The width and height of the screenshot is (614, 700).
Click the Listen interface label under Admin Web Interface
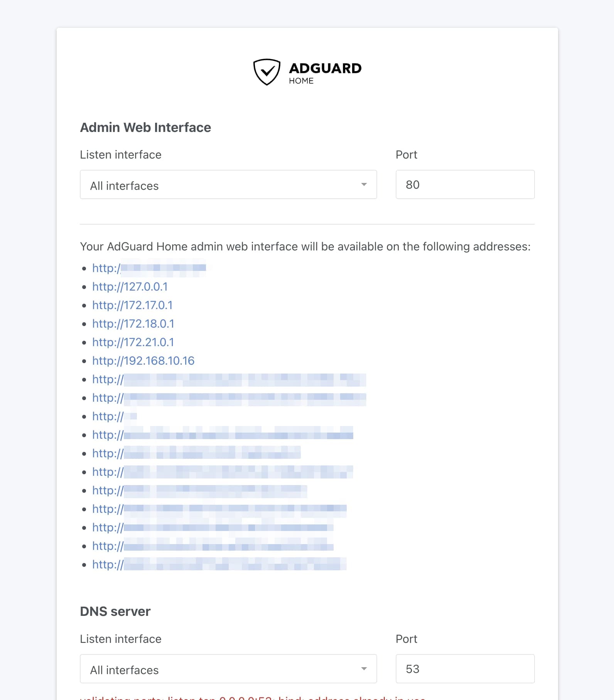120,154
